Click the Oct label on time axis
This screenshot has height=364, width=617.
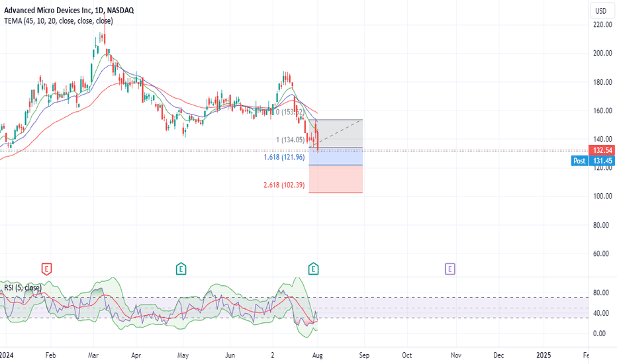click(407, 355)
